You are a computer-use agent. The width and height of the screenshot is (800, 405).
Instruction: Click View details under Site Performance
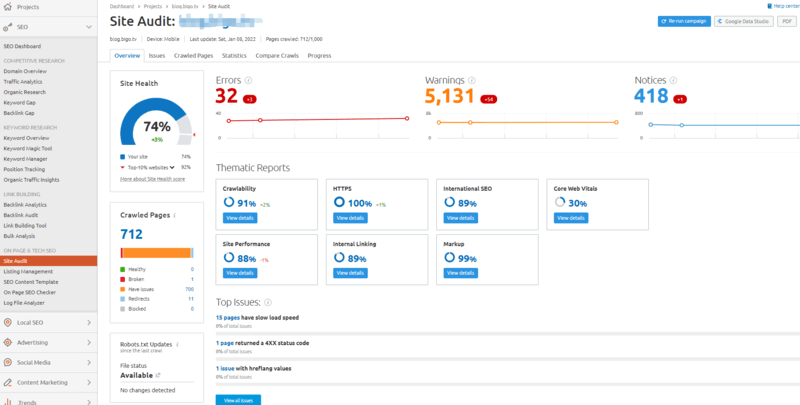coord(240,273)
